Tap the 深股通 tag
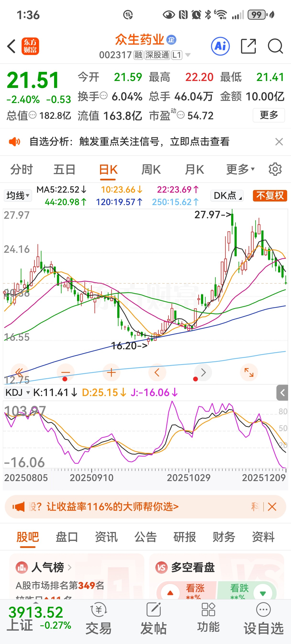The width and height of the screenshot is (291, 644). 157,55
